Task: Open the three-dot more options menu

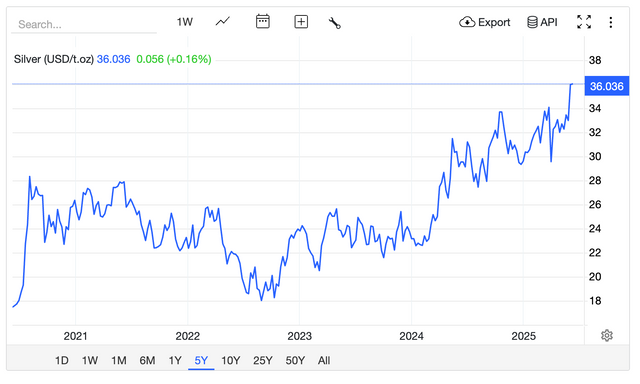Action: point(611,22)
